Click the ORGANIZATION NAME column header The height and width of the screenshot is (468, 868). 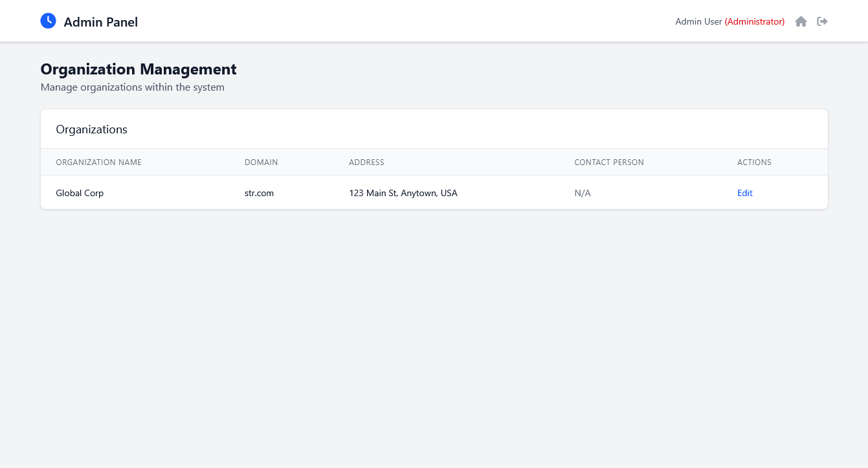pyautogui.click(x=98, y=162)
